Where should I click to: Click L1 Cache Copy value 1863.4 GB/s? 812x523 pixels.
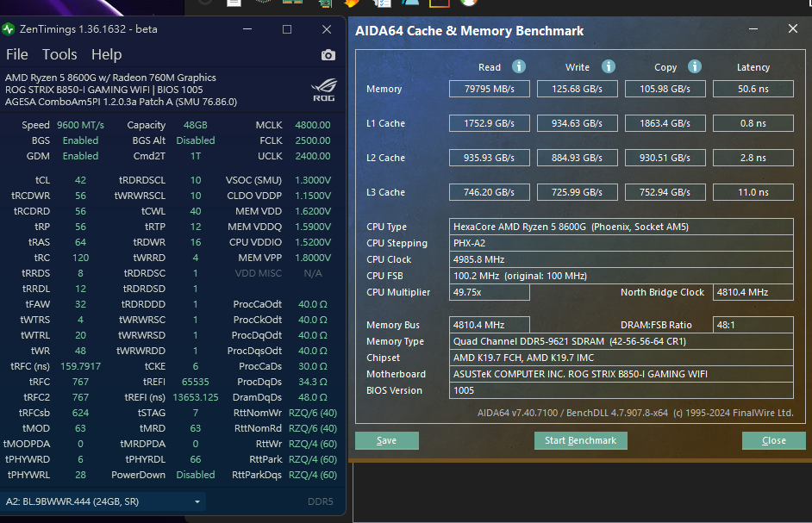(665, 123)
